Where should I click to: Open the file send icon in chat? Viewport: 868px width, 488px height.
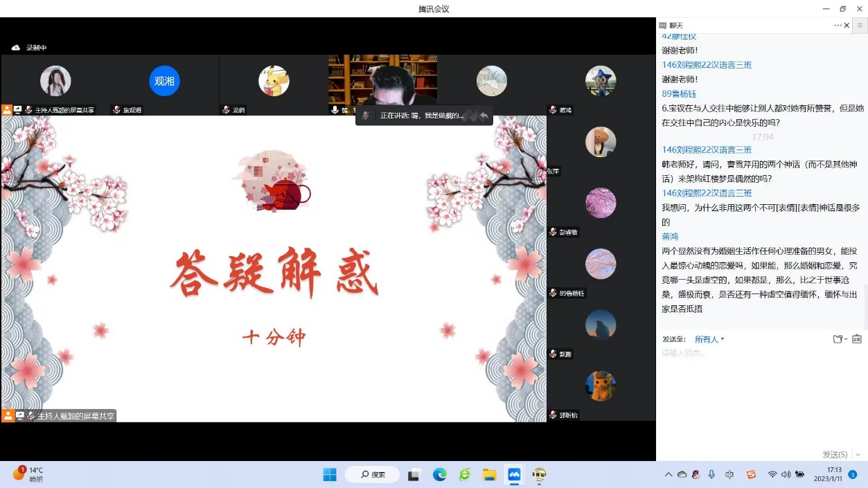(x=838, y=339)
